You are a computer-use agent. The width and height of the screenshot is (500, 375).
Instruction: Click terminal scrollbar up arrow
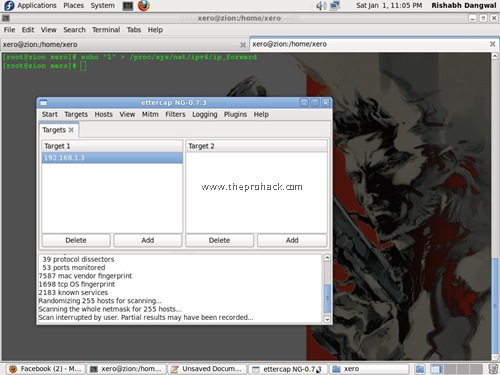pos(495,56)
